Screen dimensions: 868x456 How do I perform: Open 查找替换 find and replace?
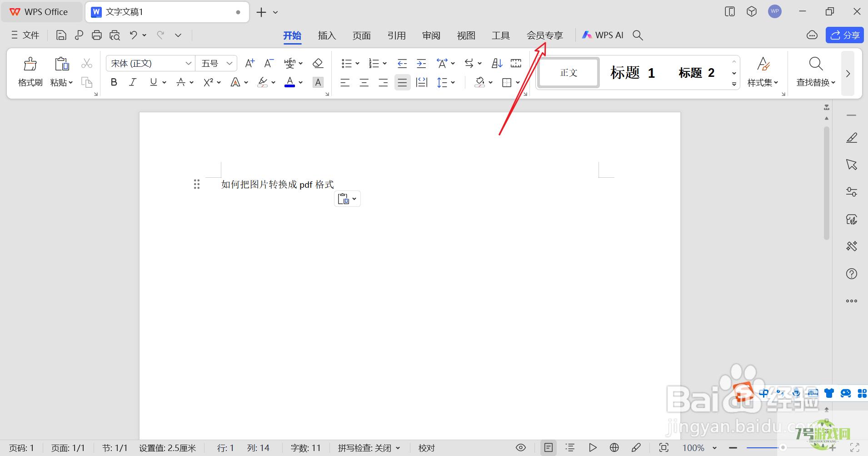[816, 72]
